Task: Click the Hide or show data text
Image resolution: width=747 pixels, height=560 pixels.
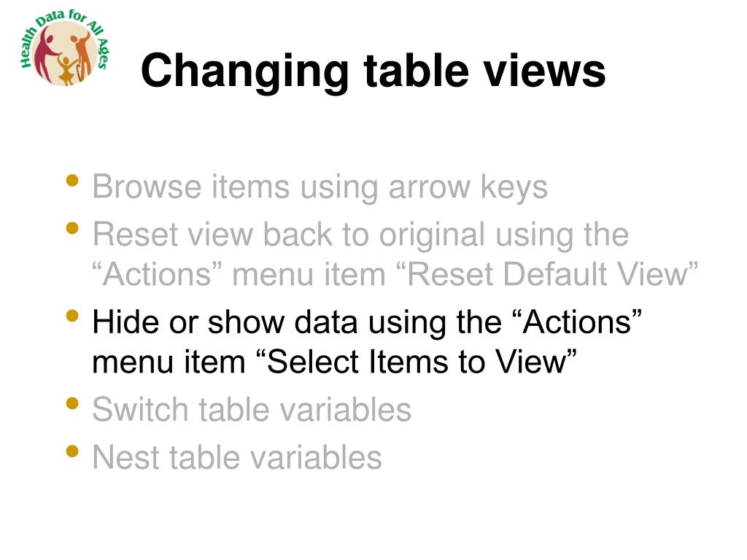Action: (x=225, y=322)
